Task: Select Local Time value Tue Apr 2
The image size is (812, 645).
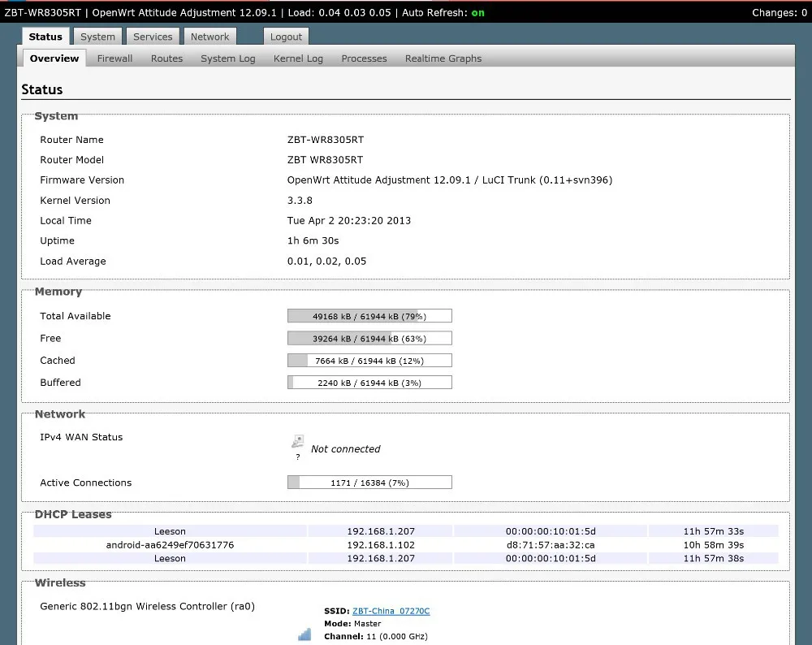Action: point(349,221)
